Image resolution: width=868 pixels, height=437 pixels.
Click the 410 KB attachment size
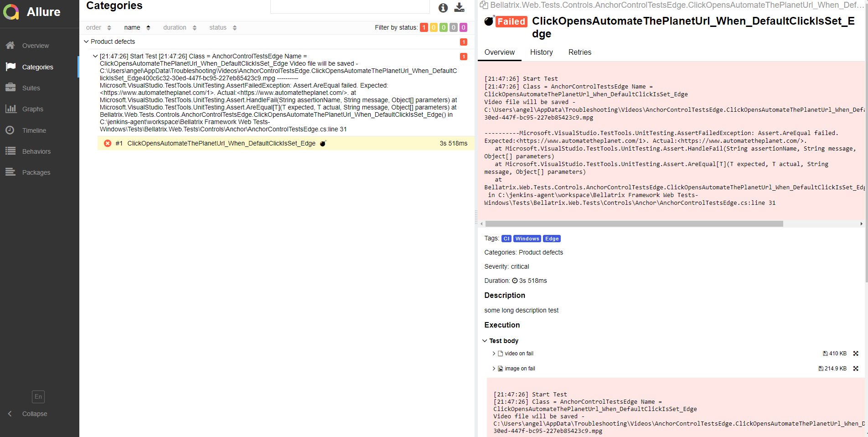[x=835, y=354]
